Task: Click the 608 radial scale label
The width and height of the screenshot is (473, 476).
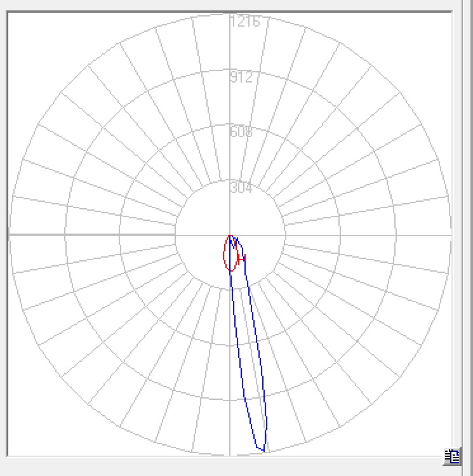Action: 242,133
